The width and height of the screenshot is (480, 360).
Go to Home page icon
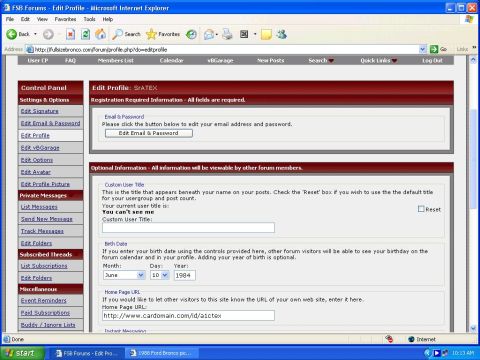[101, 34]
